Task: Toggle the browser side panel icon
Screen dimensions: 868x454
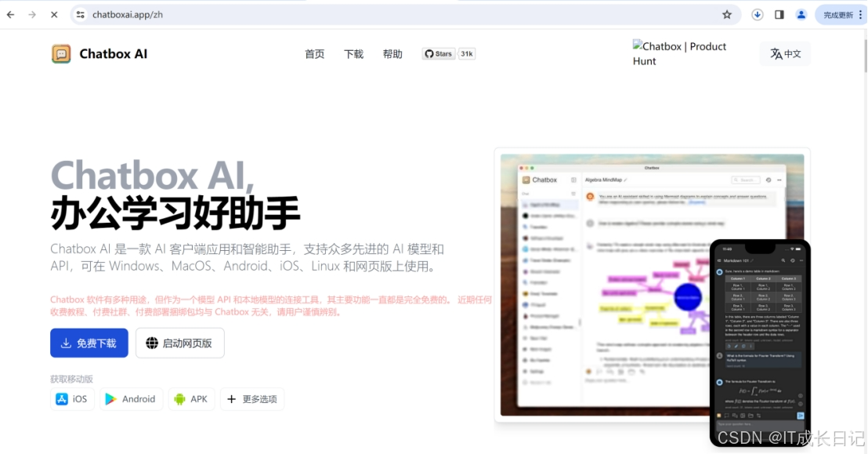Action: 779,15
